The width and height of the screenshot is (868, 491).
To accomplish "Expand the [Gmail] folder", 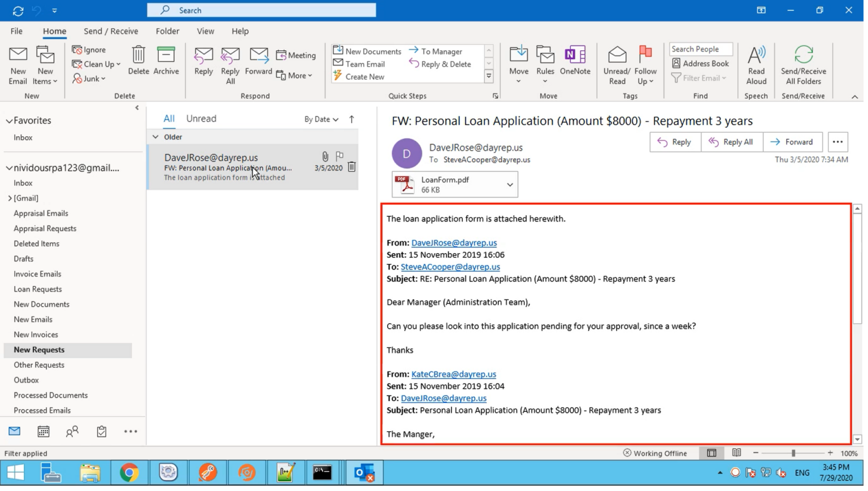I will click(10, 198).
